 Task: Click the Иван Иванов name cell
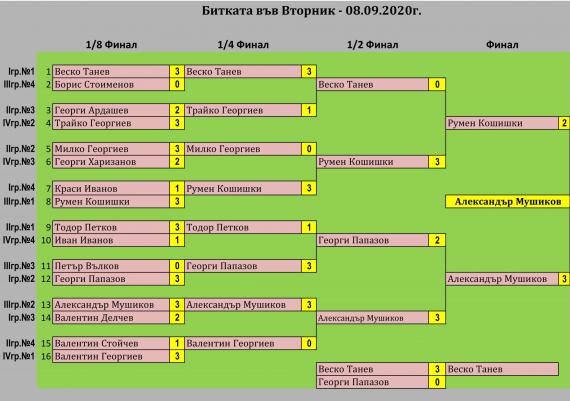pyautogui.click(x=111, y=240)
